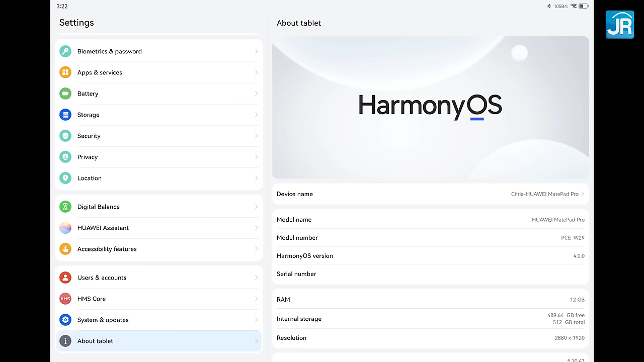Image resolution: width=644 pixels, height=362 pixels.
Task: Tap the Settings header title
Action: (x=76, y=23)
